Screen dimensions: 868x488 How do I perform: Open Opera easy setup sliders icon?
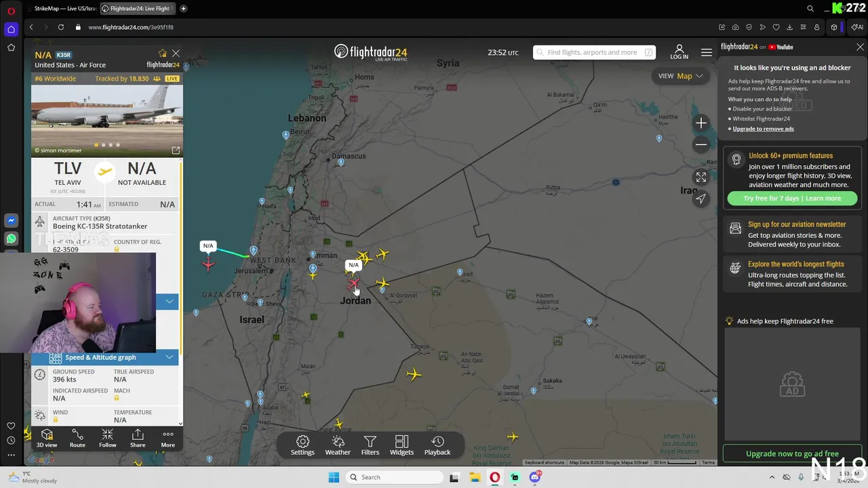tap(803, 27)
